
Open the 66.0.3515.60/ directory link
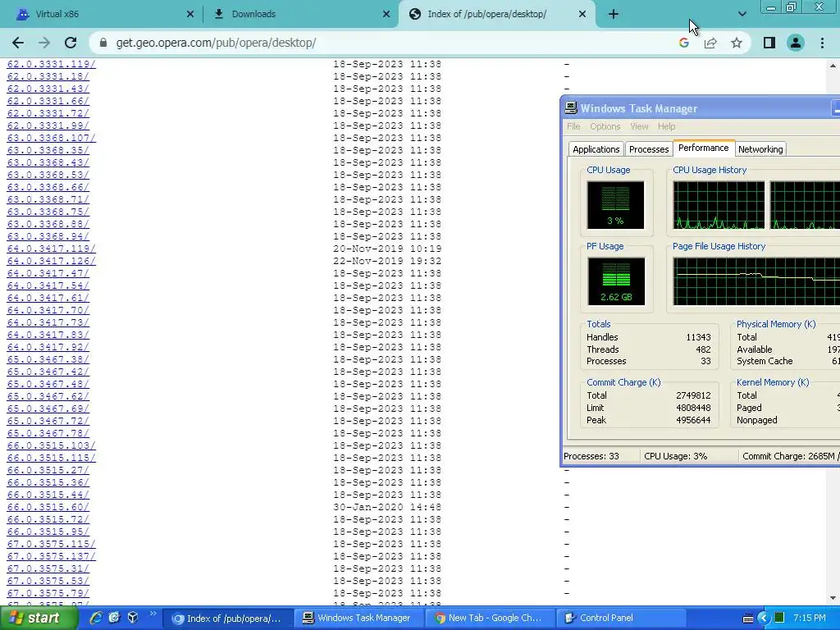pos(48,507)
